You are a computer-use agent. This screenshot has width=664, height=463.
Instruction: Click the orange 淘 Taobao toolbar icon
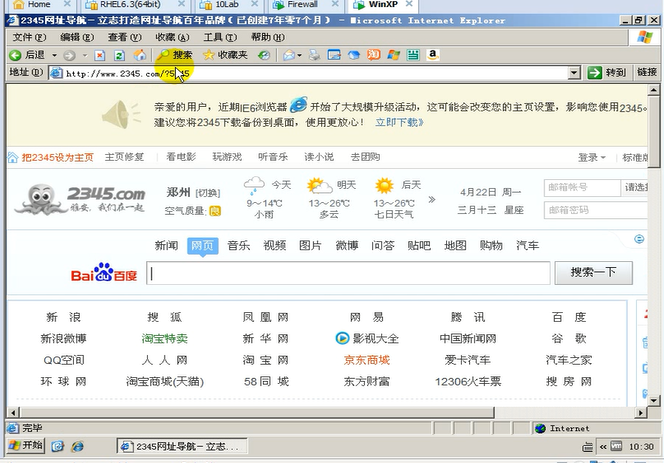point(374,55)
